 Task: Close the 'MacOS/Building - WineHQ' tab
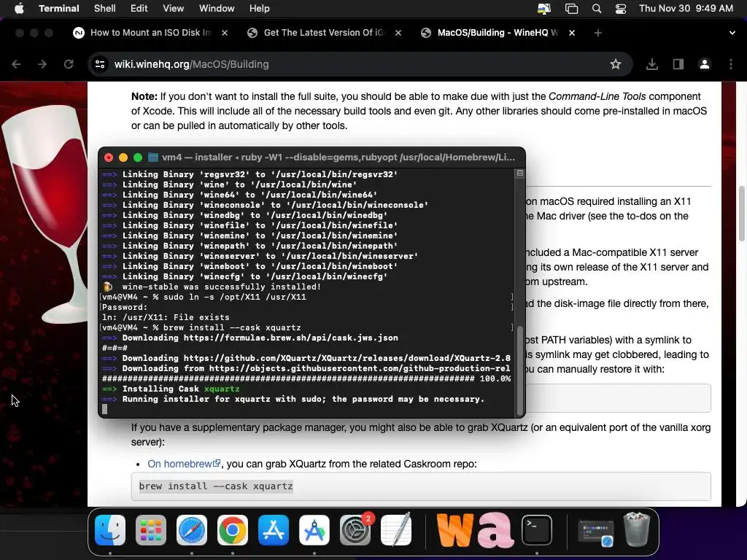pyautogui.click(x=572, y=32)
